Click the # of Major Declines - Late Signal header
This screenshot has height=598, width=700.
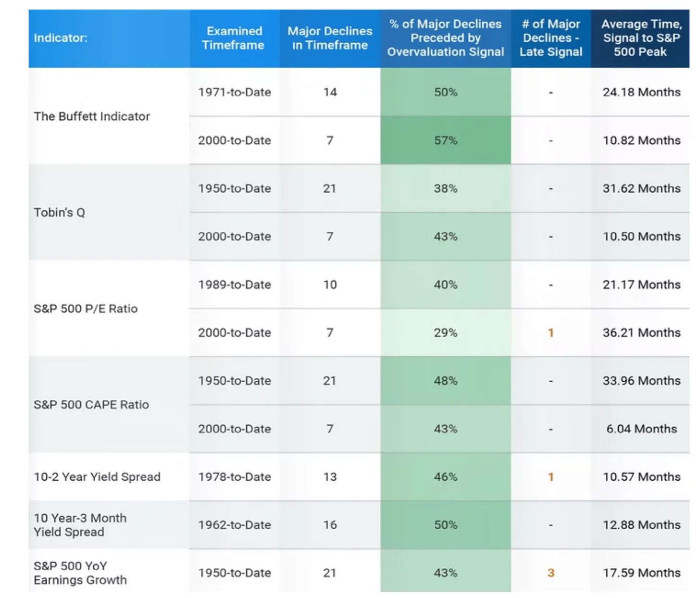pos(551,38)
